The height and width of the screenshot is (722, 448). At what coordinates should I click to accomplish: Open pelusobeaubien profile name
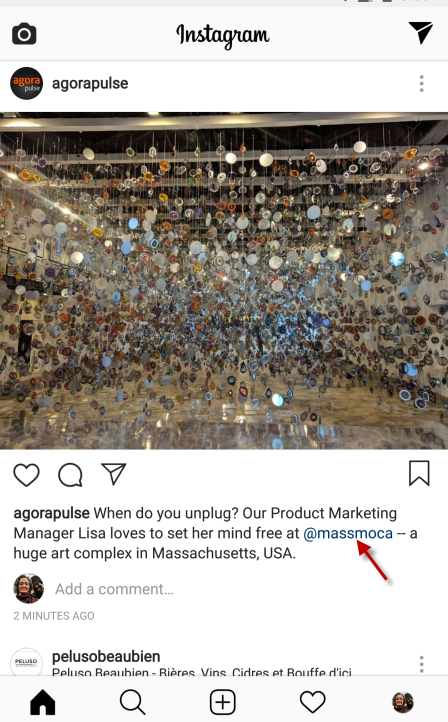click(x=106, y=656)
